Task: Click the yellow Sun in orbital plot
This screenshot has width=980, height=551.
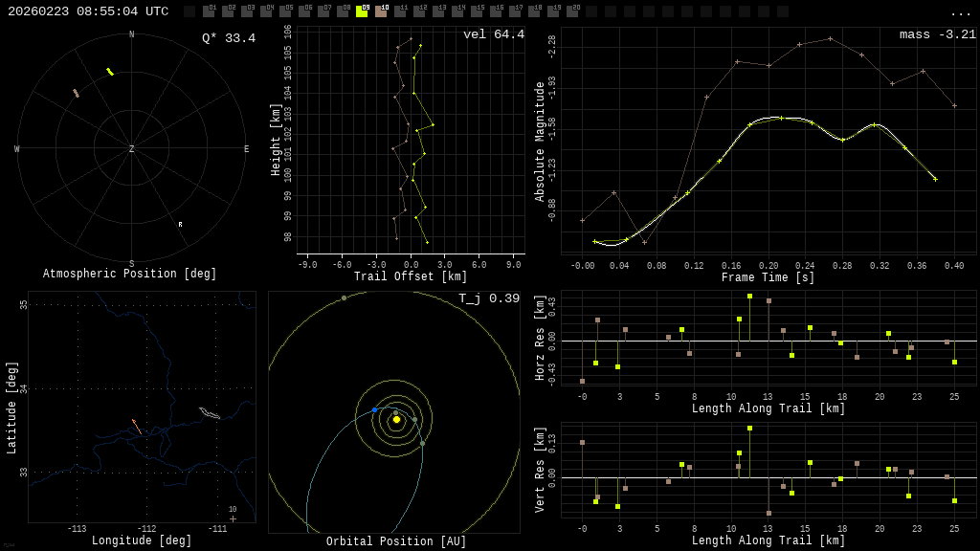Action: tap(396, 419)
